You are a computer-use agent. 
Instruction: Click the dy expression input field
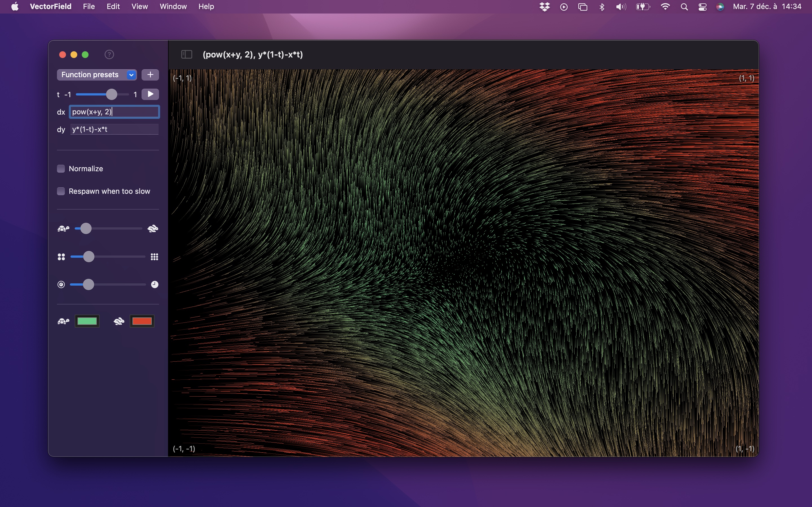pos(114,130)
